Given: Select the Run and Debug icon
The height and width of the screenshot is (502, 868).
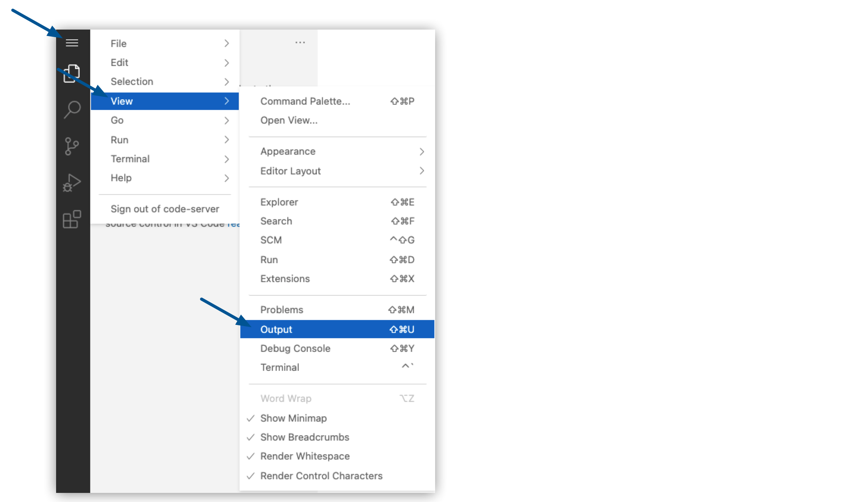Looking at the screenshot, I should point(72,182).
